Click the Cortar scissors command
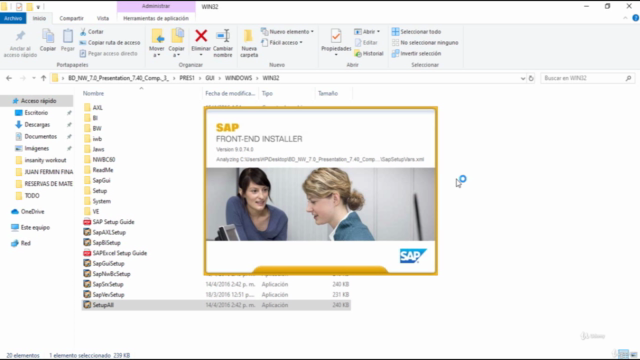The width and height of the screenshot is (640, 360). (92, 32)
